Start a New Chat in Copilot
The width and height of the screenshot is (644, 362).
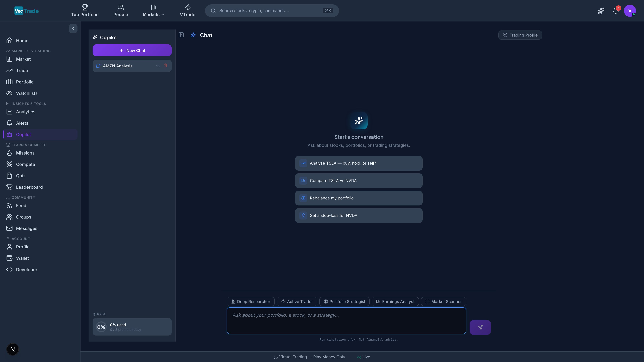[132, 50]
